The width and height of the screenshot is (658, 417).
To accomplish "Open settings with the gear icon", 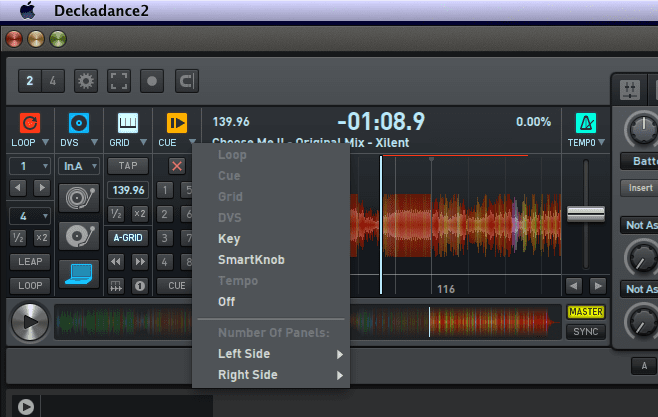I will pyautogui.click(x=87, y=80).
